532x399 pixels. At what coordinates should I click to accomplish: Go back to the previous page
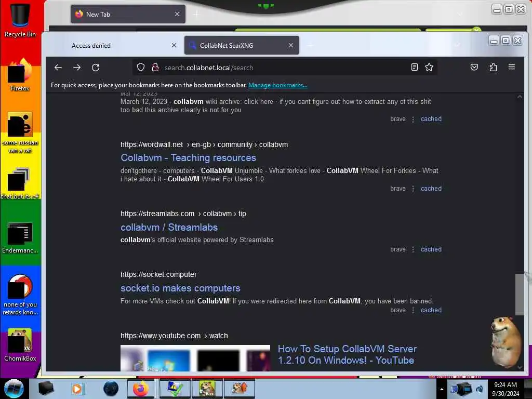coord(58,68)
